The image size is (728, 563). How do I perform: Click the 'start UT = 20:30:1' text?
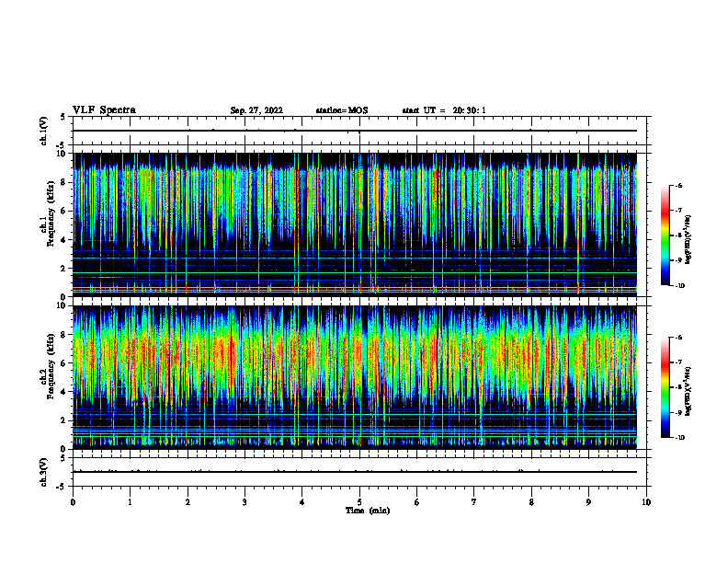444,110
